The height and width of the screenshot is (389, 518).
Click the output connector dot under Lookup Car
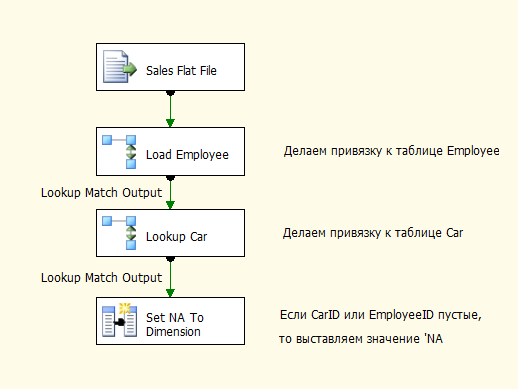coord(170,259)
